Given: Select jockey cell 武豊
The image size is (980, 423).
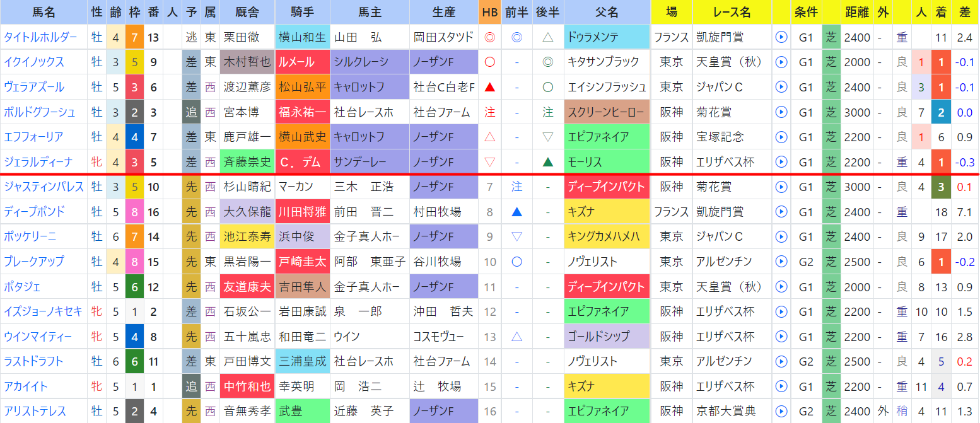Looking at the screenshot, I should pos(303,411).
